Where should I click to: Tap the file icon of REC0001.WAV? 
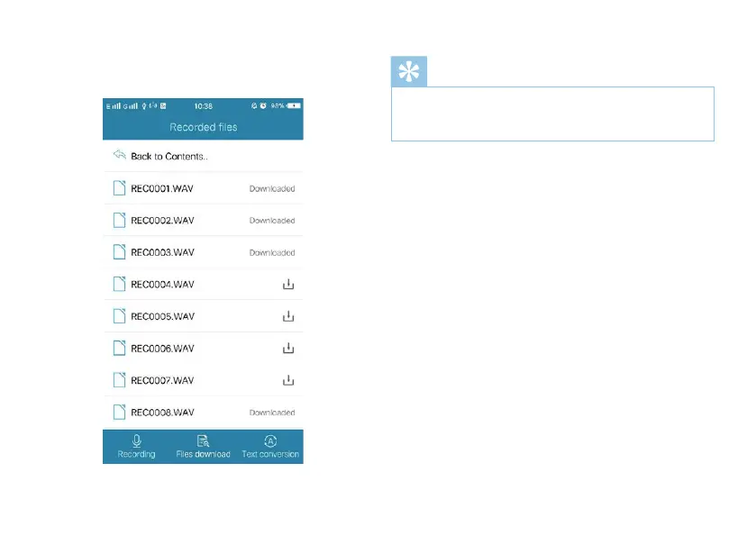click(x=119, y=188)
